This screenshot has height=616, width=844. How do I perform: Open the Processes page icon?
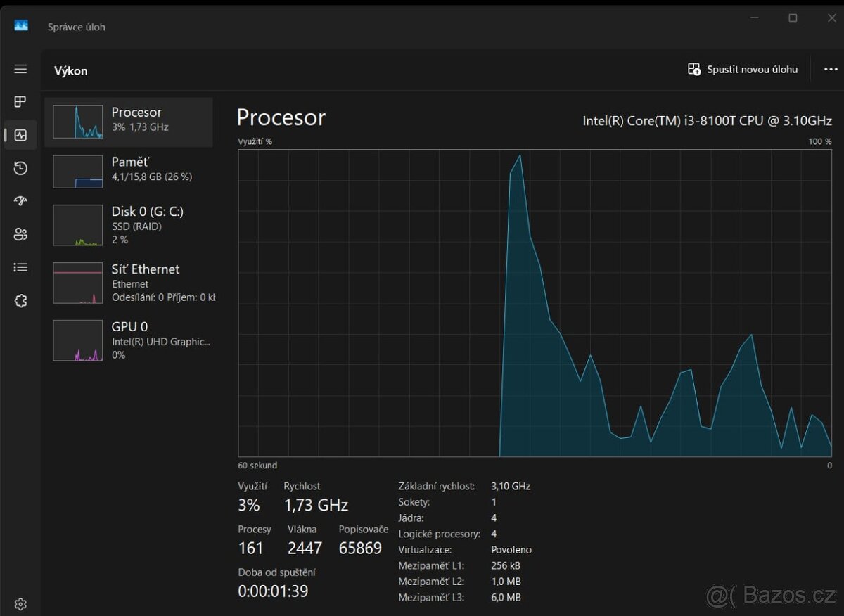20,102
